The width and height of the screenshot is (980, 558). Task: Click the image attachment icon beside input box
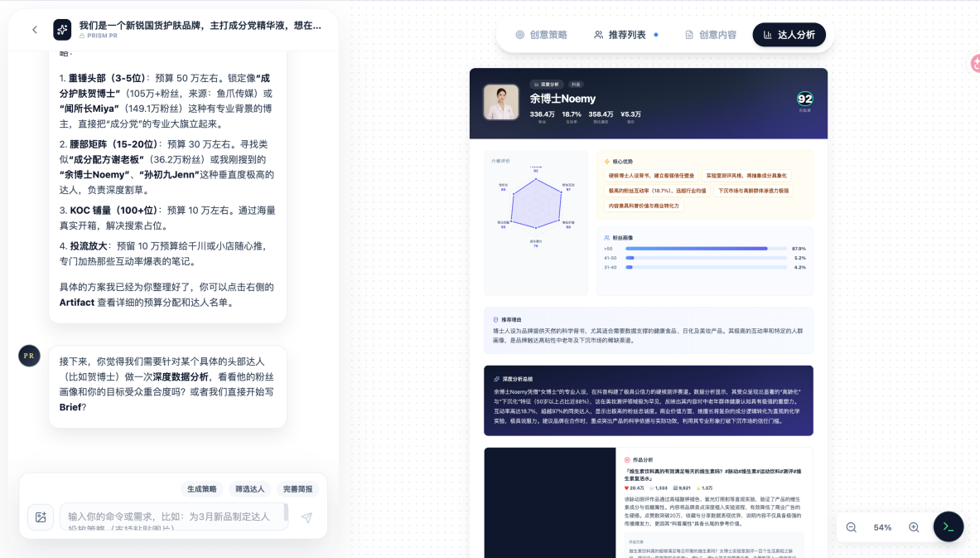pyautogui.click(x=41, y=517)
